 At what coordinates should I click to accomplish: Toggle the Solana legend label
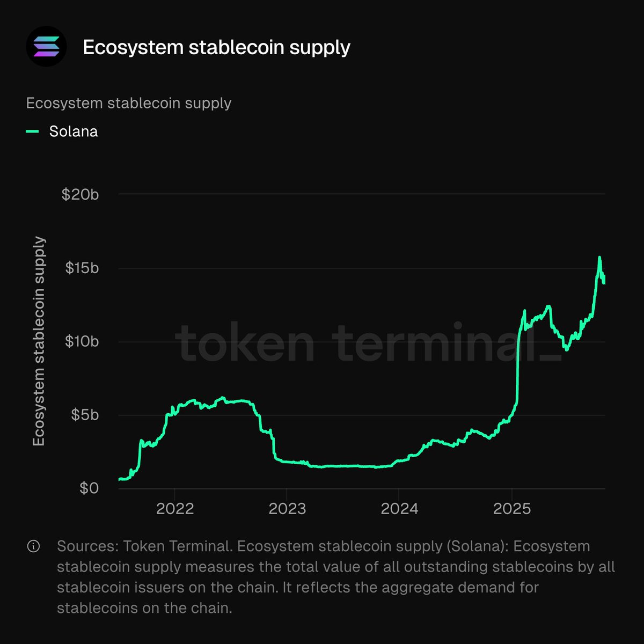coord(74,131)
